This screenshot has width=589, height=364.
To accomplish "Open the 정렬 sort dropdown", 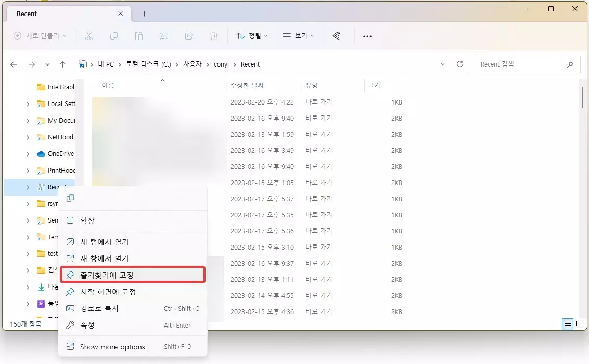I will click(x=252, y=36).
